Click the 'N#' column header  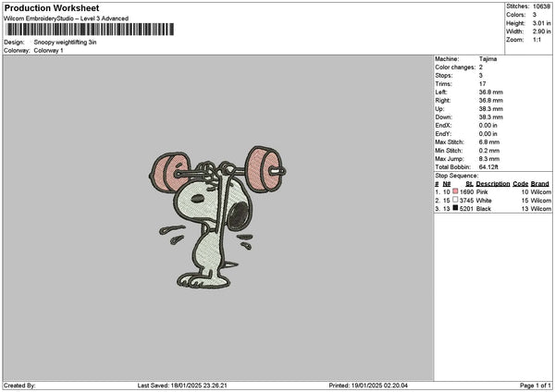tap(447, 184)
